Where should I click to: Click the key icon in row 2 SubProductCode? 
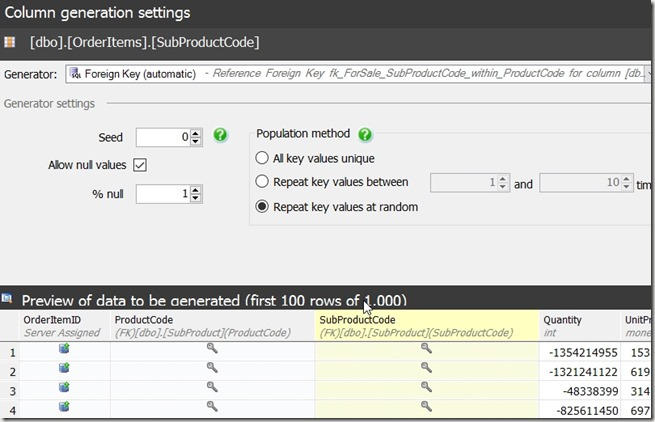pos(426,368)
